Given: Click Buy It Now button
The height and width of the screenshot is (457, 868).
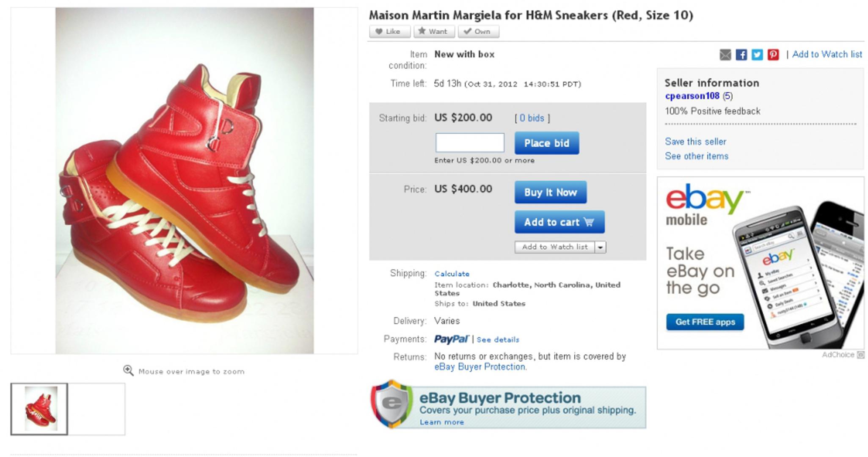Looking at the screenshot, I should point(550,193).
